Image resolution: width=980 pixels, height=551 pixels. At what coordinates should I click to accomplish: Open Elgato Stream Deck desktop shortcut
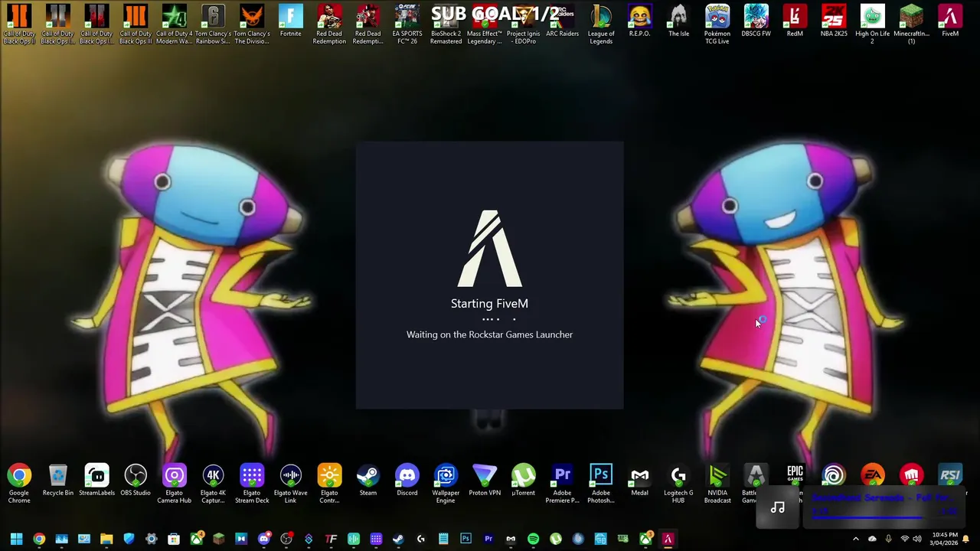point(252,483)
